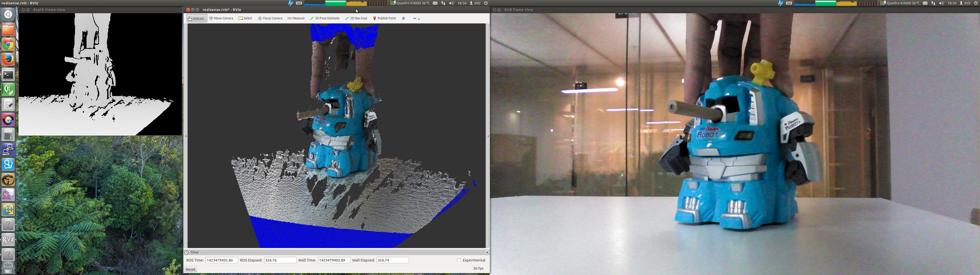Enable the Experimental checkbox
980x275 pixels.
tap(459, 260)
